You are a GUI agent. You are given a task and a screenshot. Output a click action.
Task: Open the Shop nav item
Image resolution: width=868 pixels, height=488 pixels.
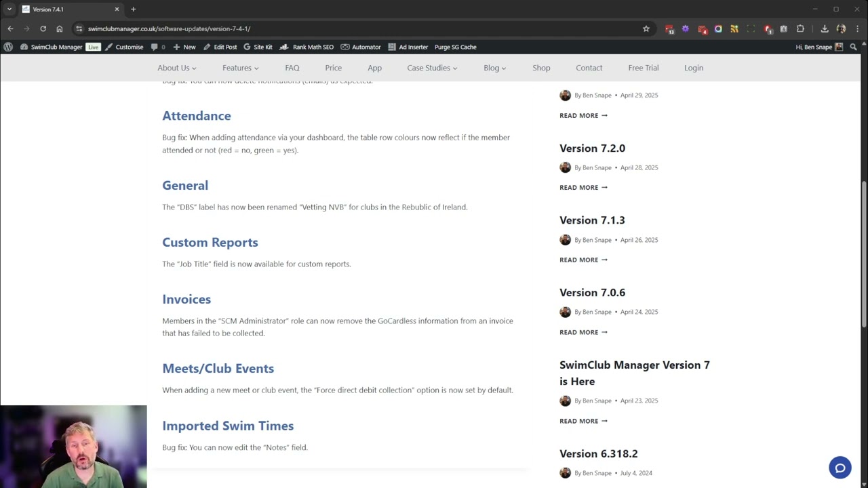coord(541,68)
